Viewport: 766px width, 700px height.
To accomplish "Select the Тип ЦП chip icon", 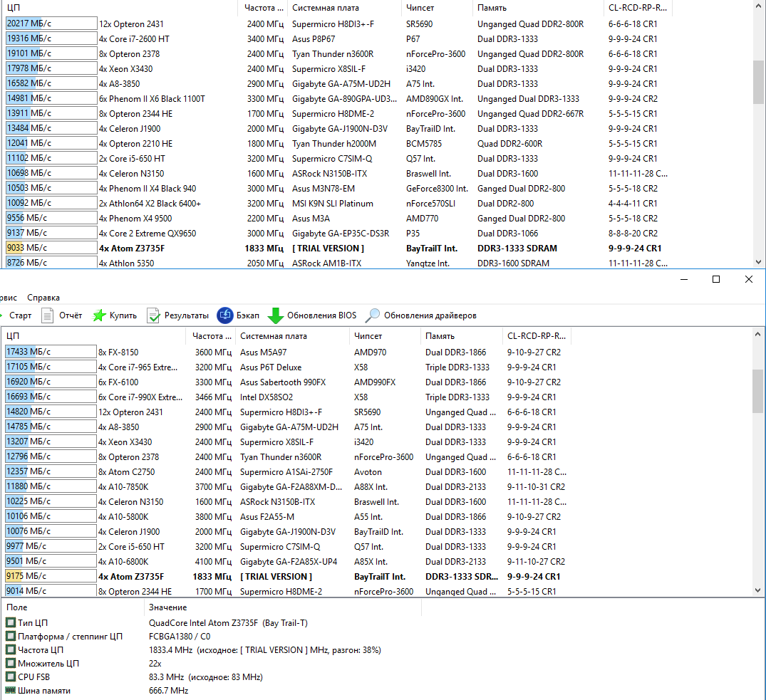I will [10, 622].
